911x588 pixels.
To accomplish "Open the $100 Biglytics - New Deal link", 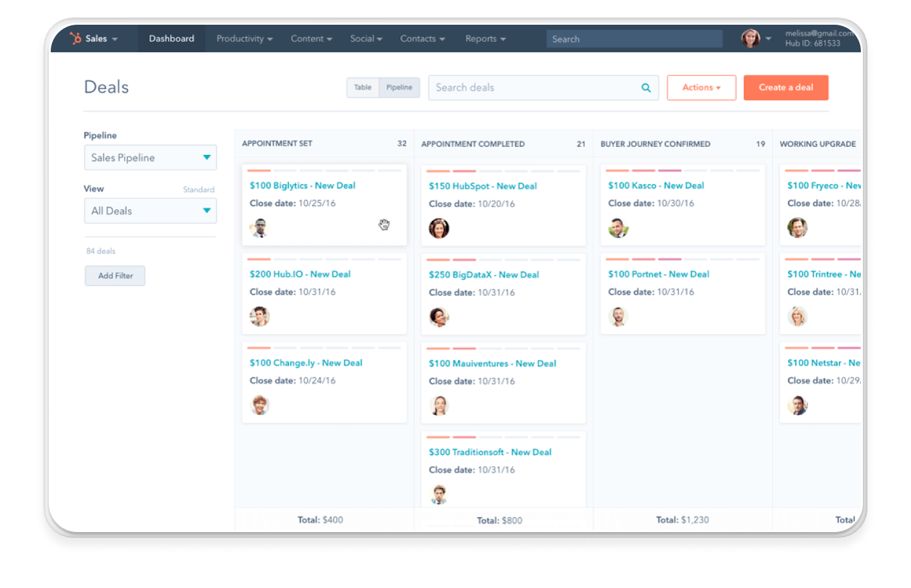I will [303, 185].
